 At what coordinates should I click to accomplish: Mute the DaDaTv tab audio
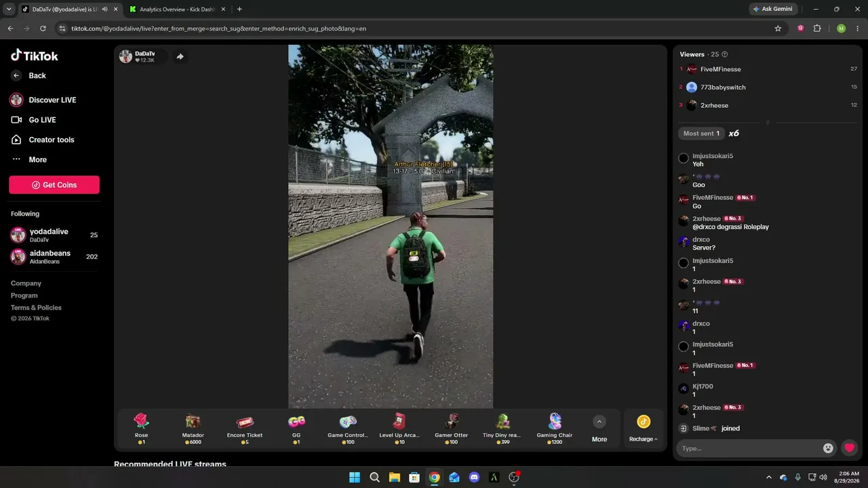[x=104, y=9]
